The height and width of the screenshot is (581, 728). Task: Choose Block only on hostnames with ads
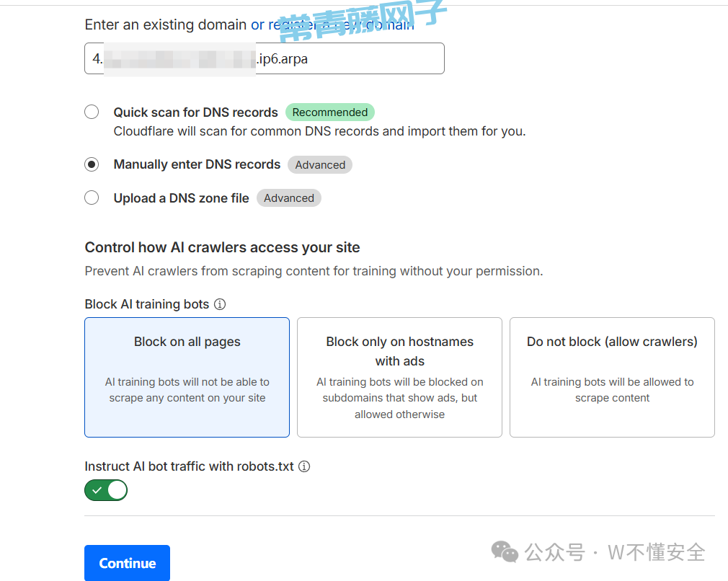pyautogui.click(x=400, y=377)
